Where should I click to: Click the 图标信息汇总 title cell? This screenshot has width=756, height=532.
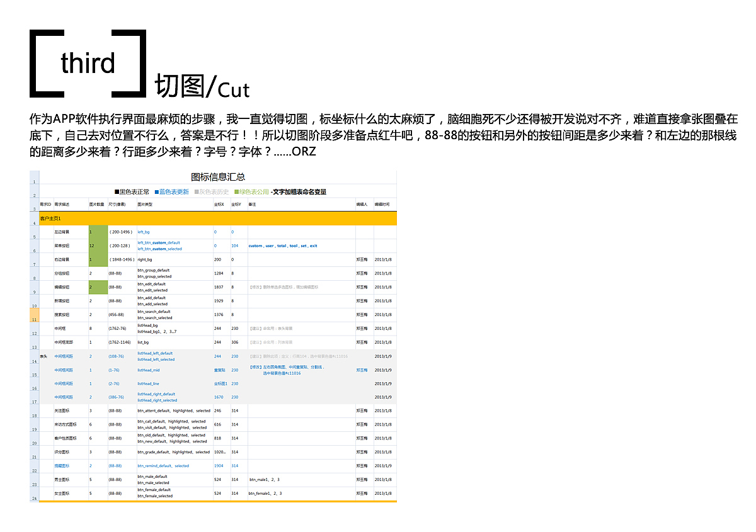(218, 177)
